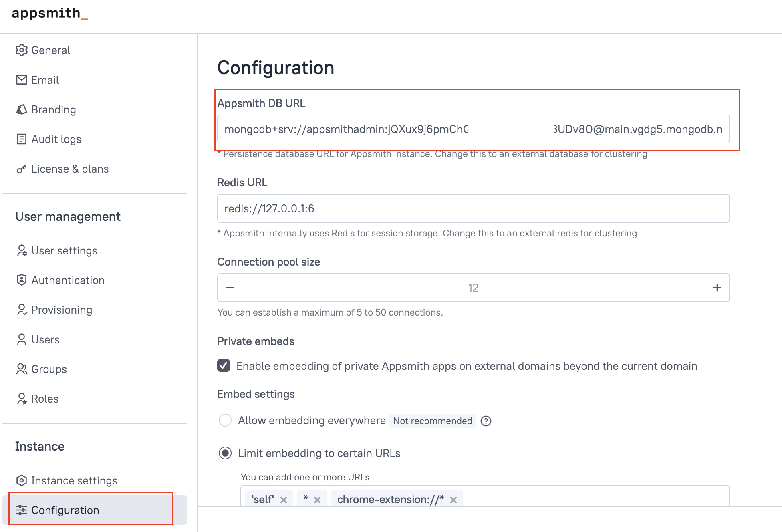This screenshot has height=532, width=782.
Task: Increase connection pool size with plus
Action: point(717,288)
